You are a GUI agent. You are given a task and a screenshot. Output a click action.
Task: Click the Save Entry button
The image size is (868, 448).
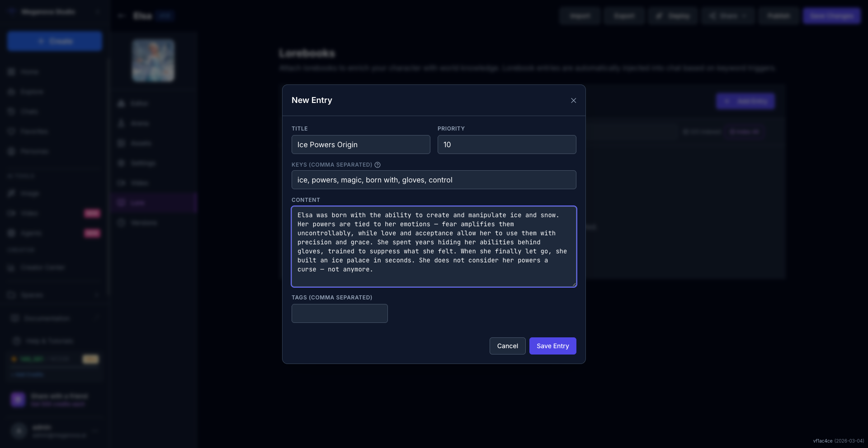coord(552,346)
